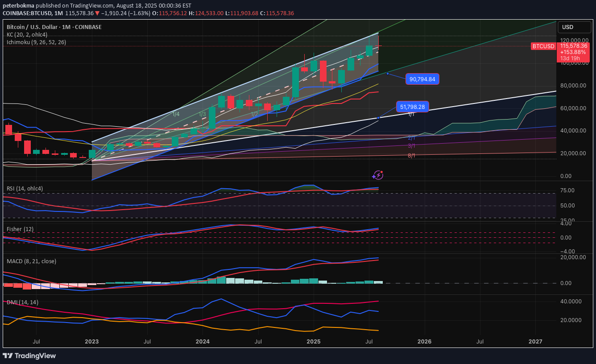Open the USD currency selector

click(x=573, y=27)
